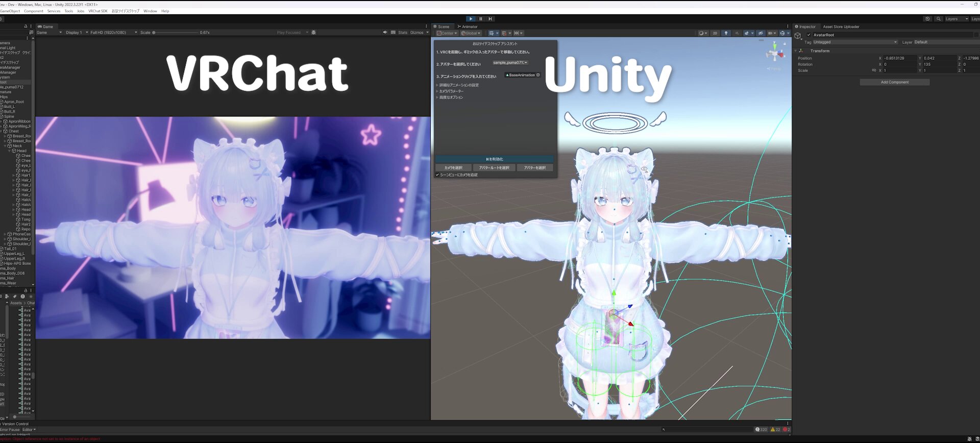Toggle Scene lighting with the lightbulb icon

click(726, 33)
